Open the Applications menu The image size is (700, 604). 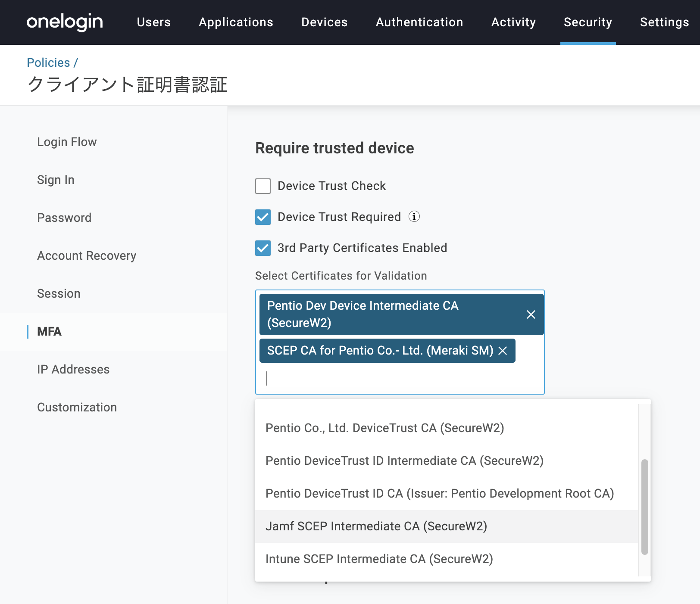pos(236,22)
